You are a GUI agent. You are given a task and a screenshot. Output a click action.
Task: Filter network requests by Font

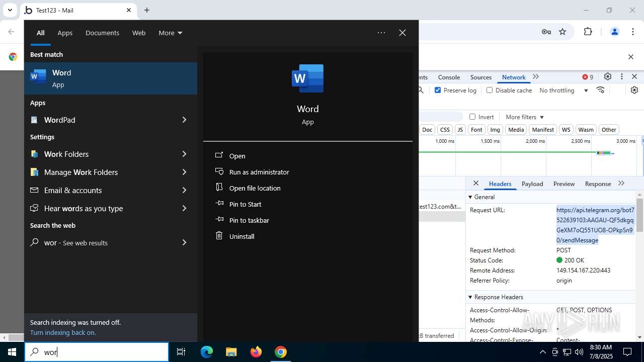pyautogui.click(x=476, y=129)
